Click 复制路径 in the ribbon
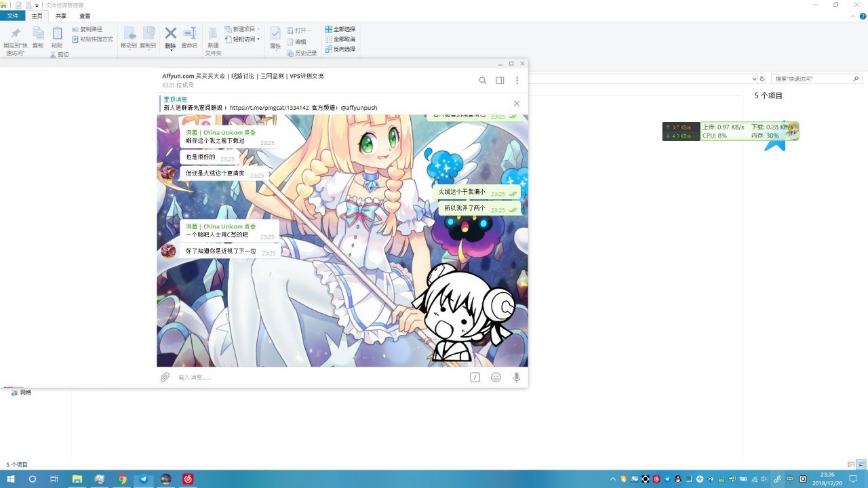868x488 pixels. tap(87, 29)
